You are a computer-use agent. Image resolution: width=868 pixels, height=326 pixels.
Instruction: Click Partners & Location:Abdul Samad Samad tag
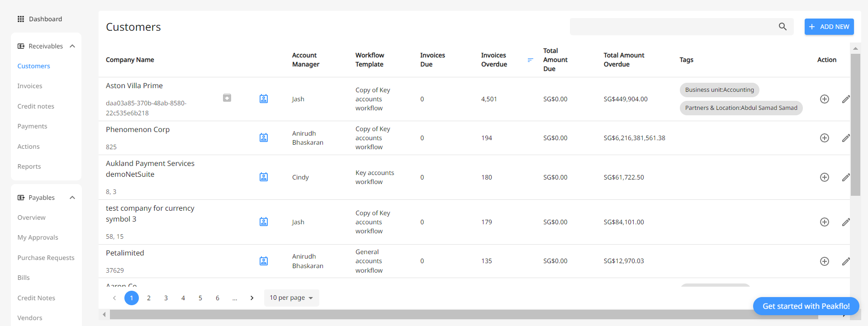pos(741,108)
